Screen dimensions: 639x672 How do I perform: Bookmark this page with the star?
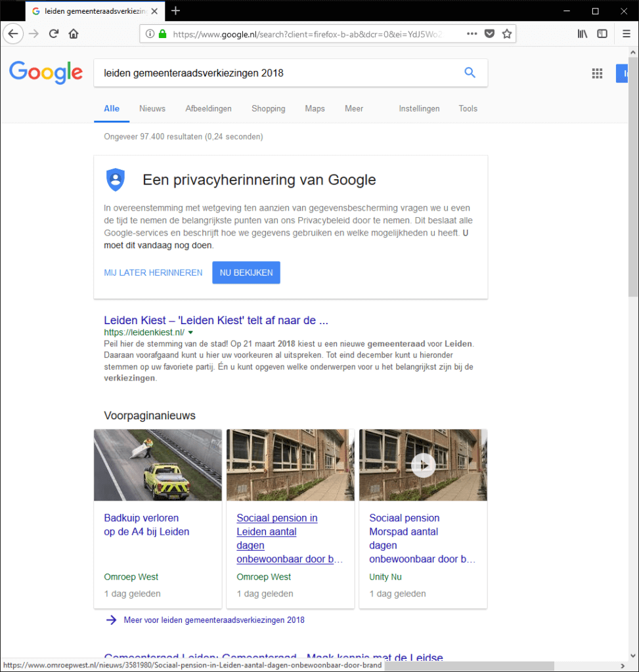click(507, 34)
